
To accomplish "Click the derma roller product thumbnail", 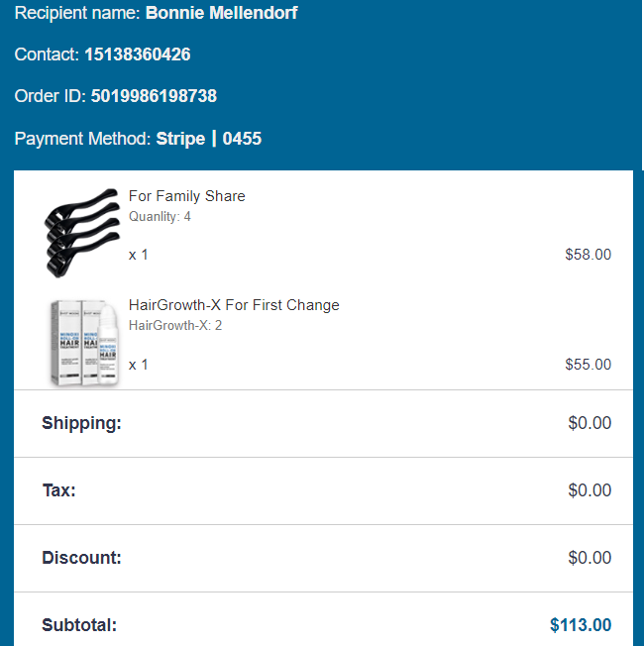I will [x=81, y=231].
